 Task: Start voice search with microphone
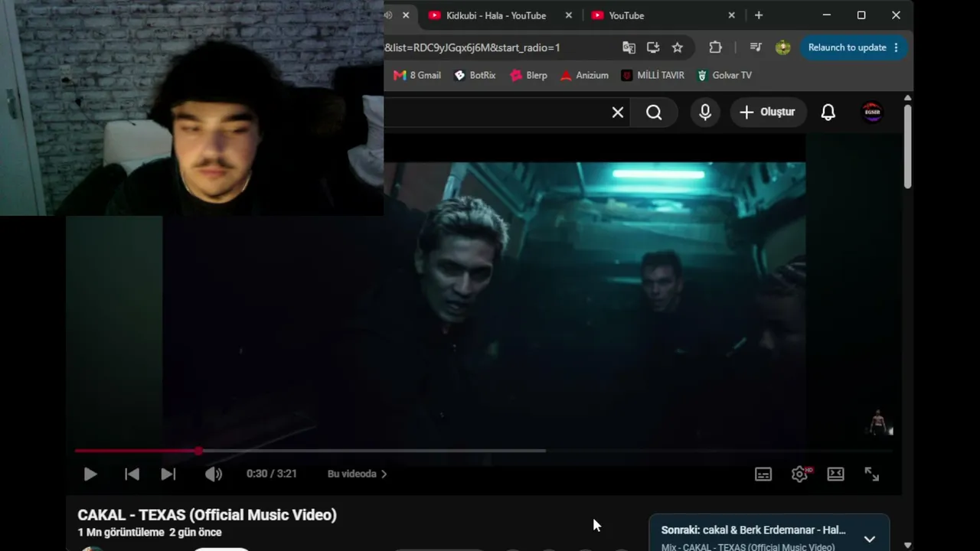705,112
